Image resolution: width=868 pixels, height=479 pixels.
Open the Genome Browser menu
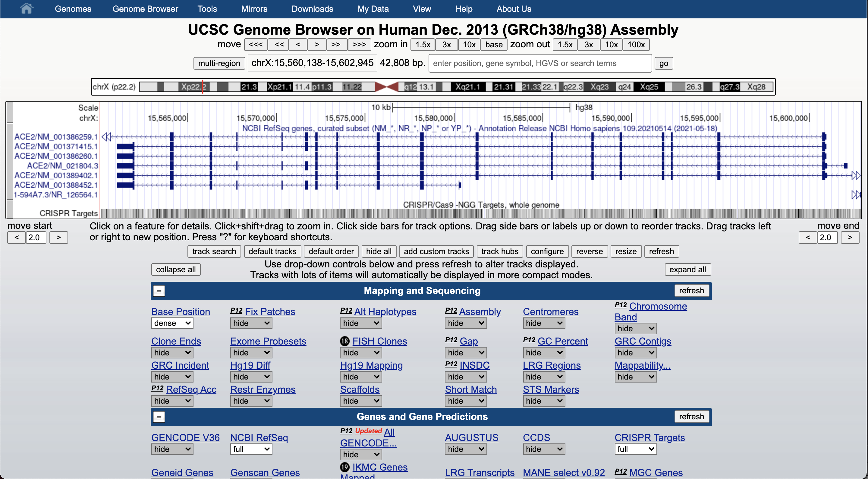tap(145, 9)
